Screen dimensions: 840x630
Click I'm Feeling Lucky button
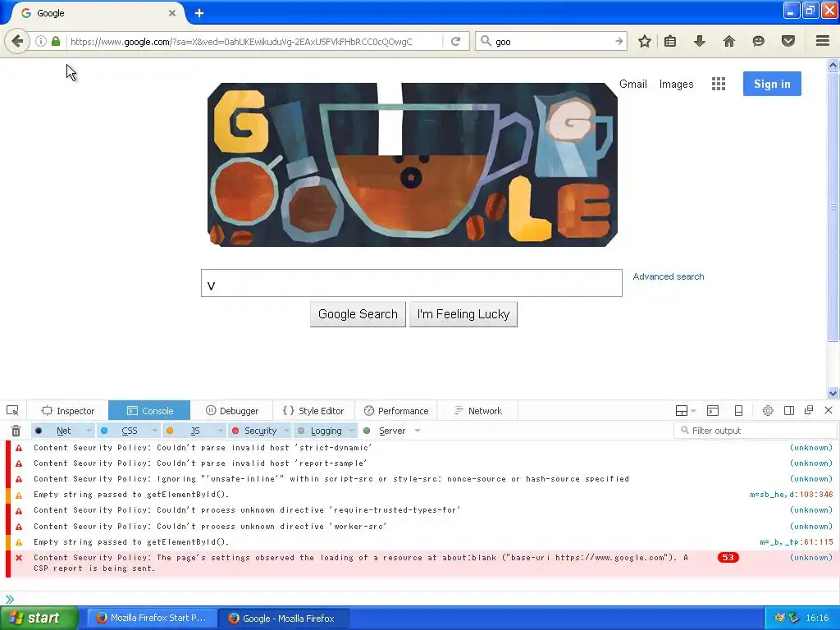click(463, 314)
